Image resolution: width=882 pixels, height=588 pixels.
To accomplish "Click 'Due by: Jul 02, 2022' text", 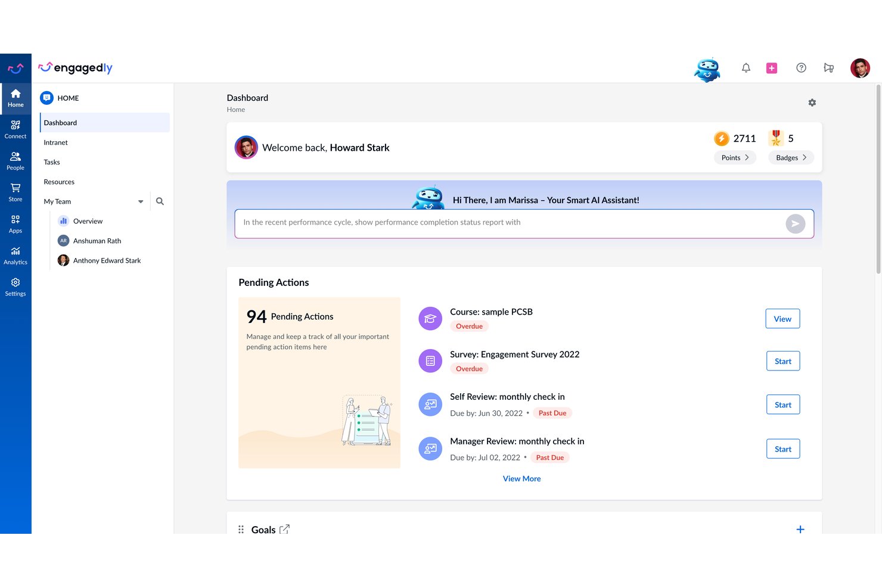I will pos(485,458).
